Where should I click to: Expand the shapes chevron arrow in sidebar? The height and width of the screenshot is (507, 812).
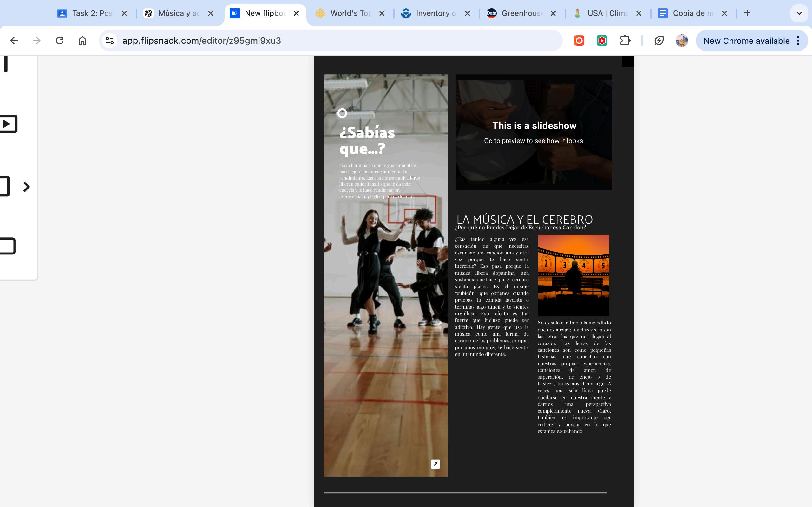point(27,187)
